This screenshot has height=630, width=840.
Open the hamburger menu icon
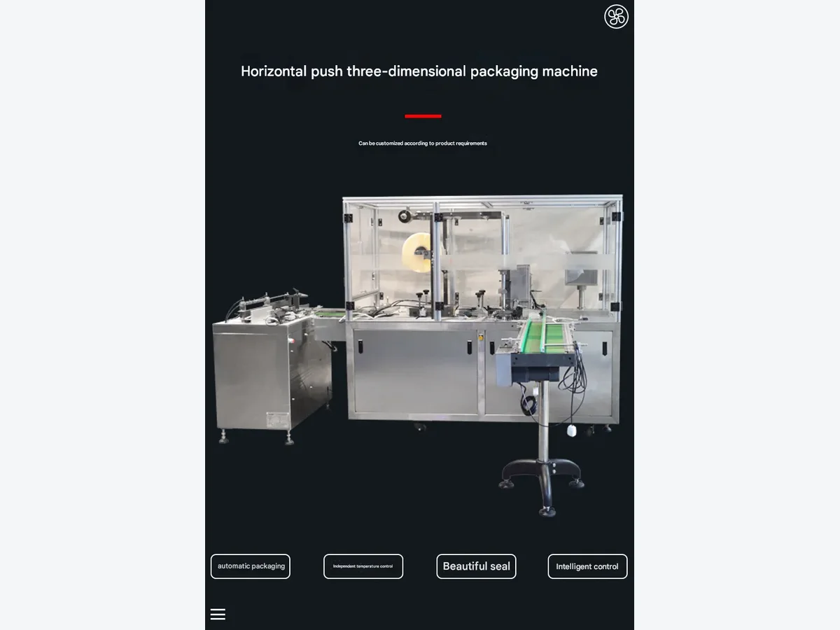(x=218, y=614)
